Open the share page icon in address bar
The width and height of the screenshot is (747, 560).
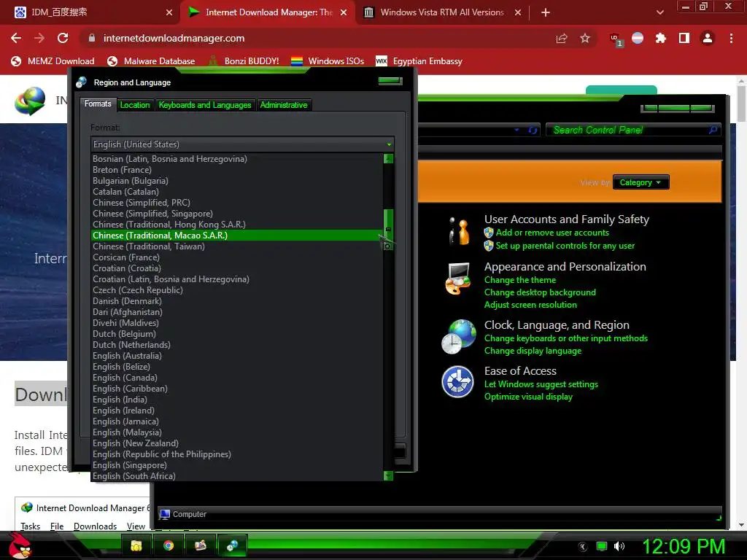[562, 38]
